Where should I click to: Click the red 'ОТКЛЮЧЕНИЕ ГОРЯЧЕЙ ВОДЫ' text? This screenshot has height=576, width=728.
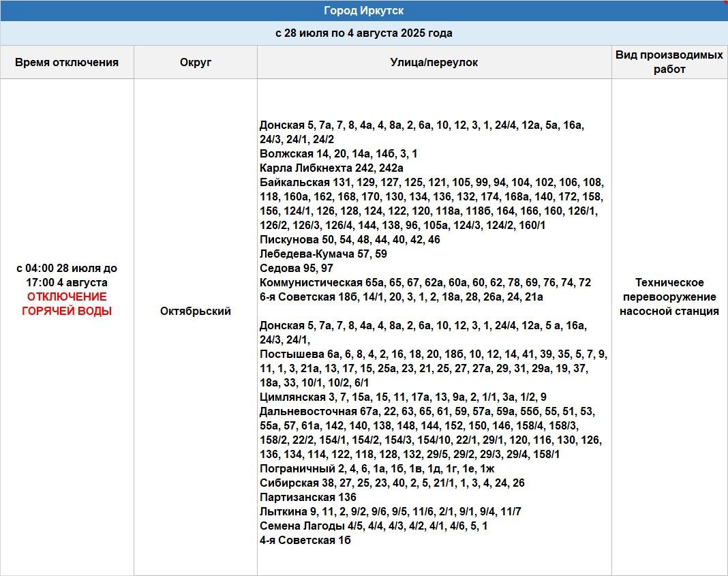pyautogui.click(x=67, y=304)
